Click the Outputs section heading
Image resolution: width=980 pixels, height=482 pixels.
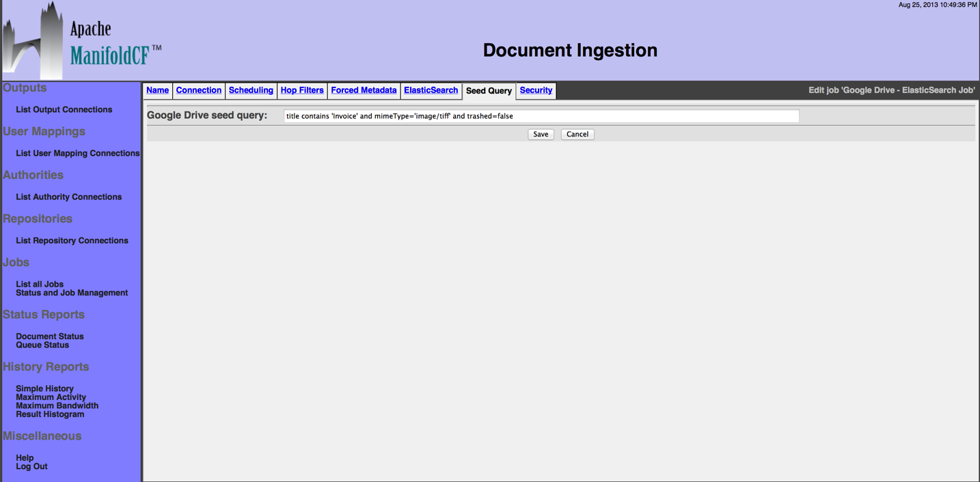click(25, 88)
